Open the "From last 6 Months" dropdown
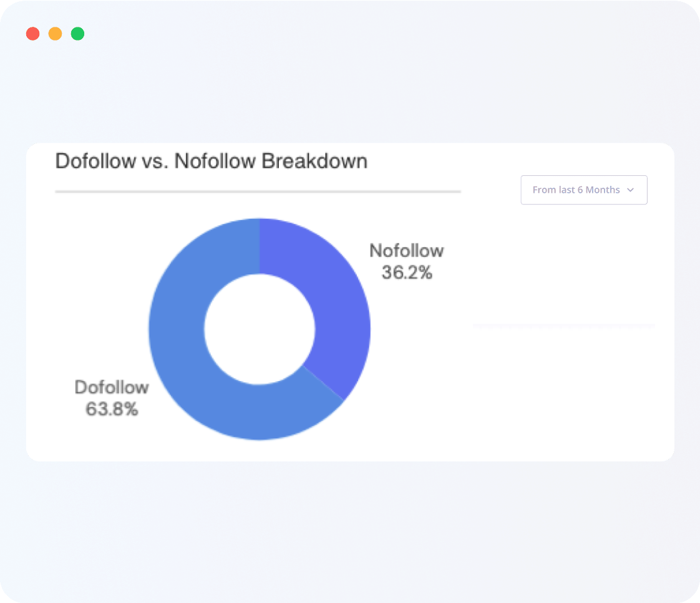The width and height of the screenshot is (700, 603). [x=583, y=190]
